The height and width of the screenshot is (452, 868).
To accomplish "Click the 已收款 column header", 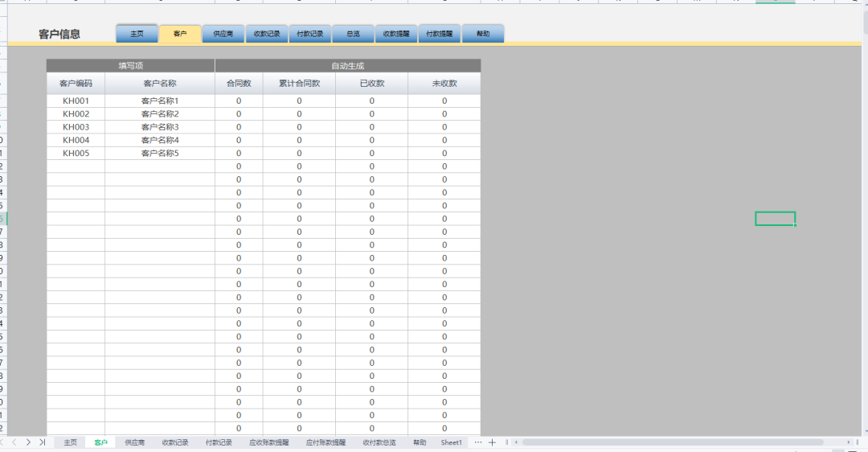I will pyautogui.click(x=371, y=83).
